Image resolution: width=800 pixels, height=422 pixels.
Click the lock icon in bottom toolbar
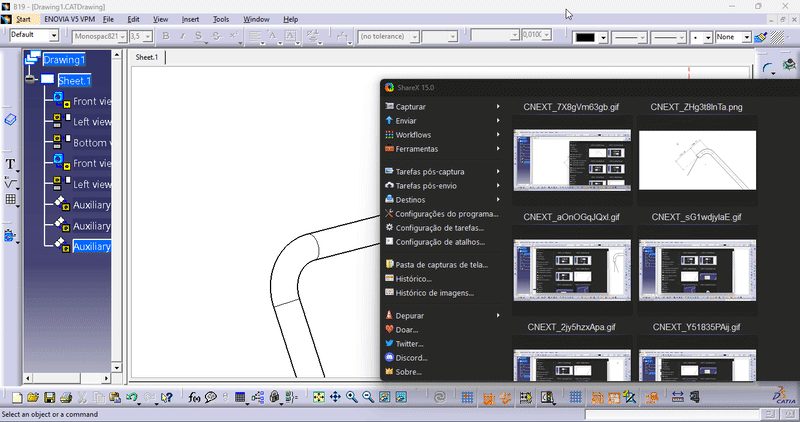[274, 397]
